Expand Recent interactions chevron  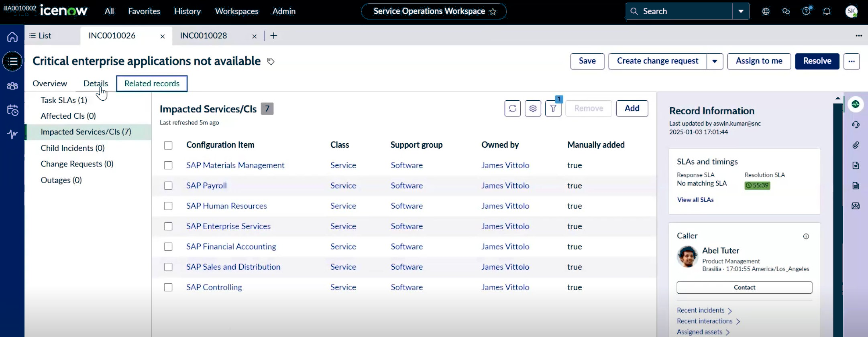(x=738, y=321)
